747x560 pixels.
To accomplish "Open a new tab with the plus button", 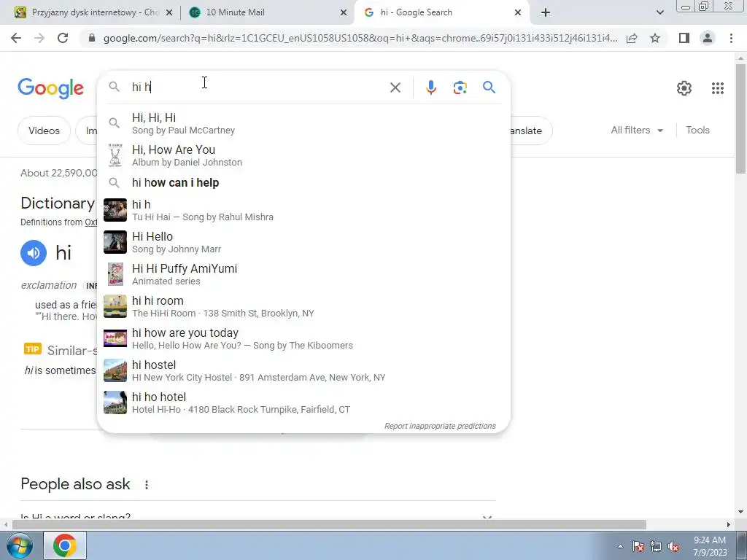I will (546, 13).
